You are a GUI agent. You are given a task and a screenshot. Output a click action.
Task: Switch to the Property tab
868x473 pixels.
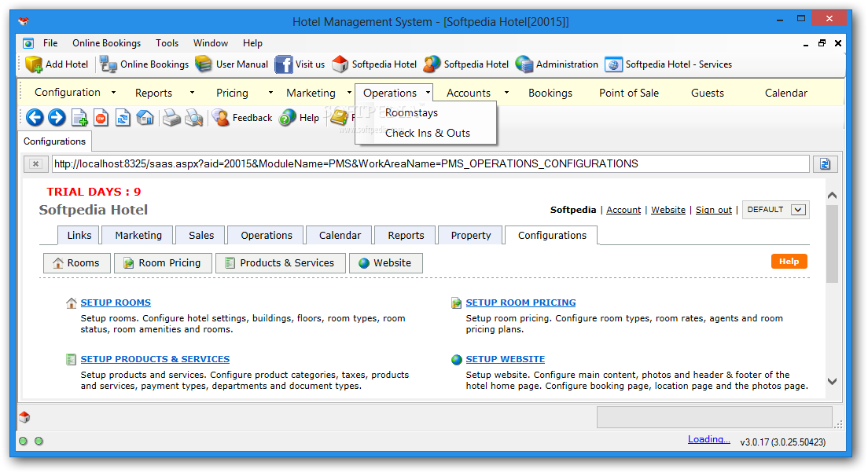(x=470, y=235)
